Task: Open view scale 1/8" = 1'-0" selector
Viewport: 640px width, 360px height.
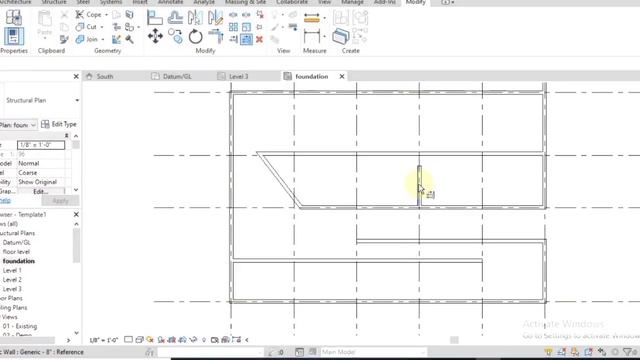Action: (104, 340)
